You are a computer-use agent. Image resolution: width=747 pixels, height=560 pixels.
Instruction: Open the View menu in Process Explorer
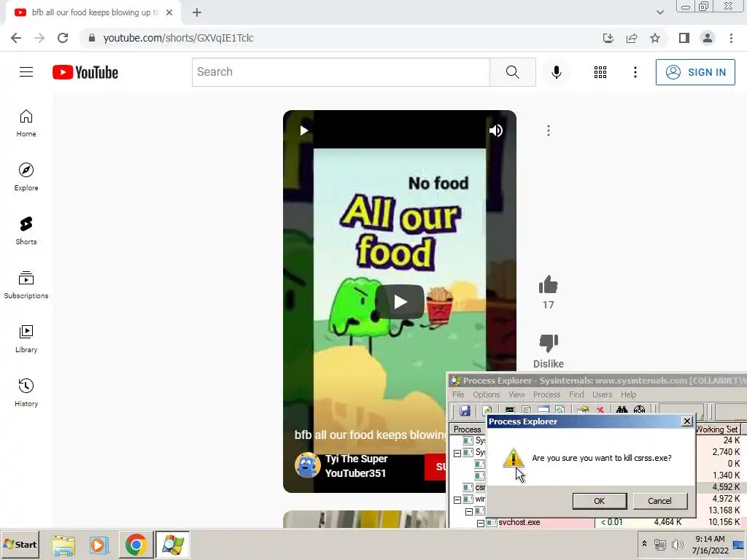pyautogui.click(x=516, y=394)
